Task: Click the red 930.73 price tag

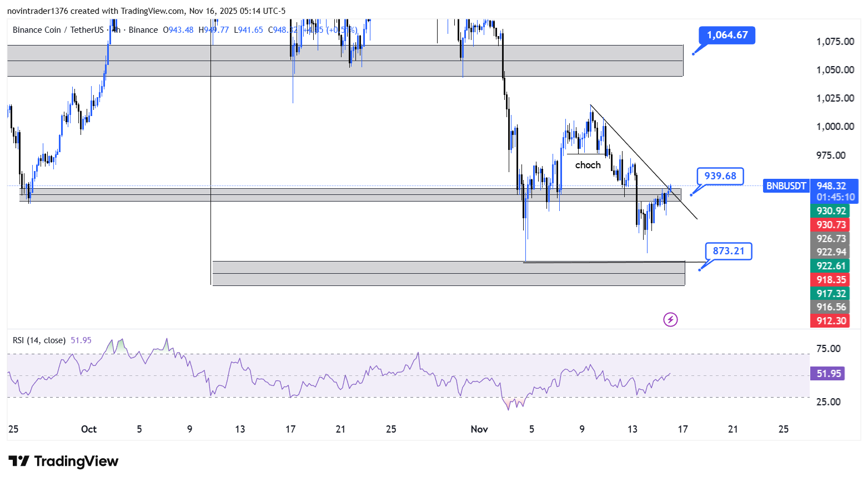Action: pos(831,225)
